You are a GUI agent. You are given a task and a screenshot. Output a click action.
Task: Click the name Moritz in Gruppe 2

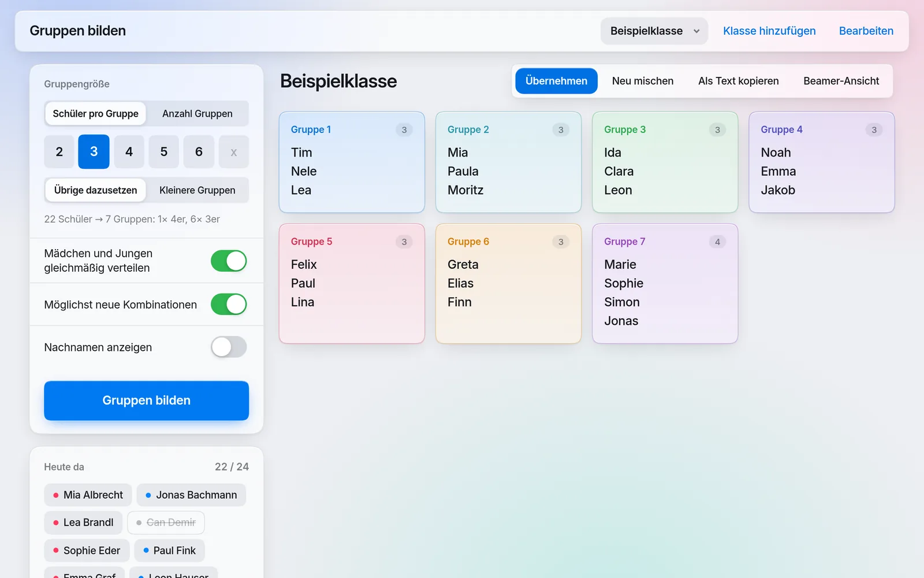(x=465, y=190)
